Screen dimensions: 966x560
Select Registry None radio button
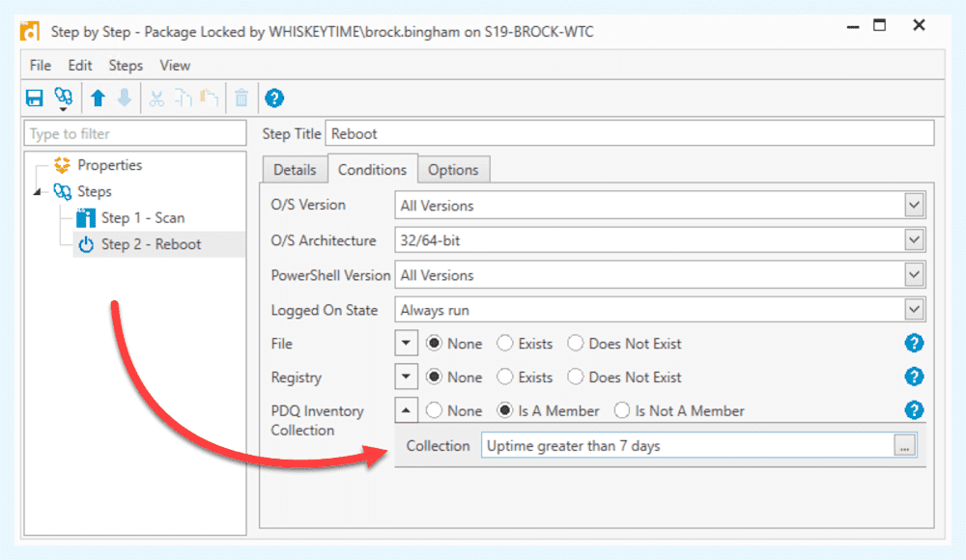(435, 377)
